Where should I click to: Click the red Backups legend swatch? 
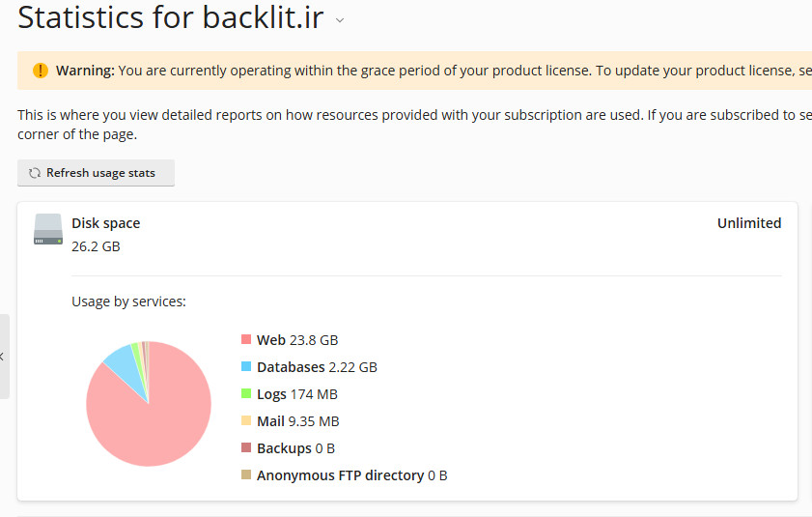coord(246,448)
